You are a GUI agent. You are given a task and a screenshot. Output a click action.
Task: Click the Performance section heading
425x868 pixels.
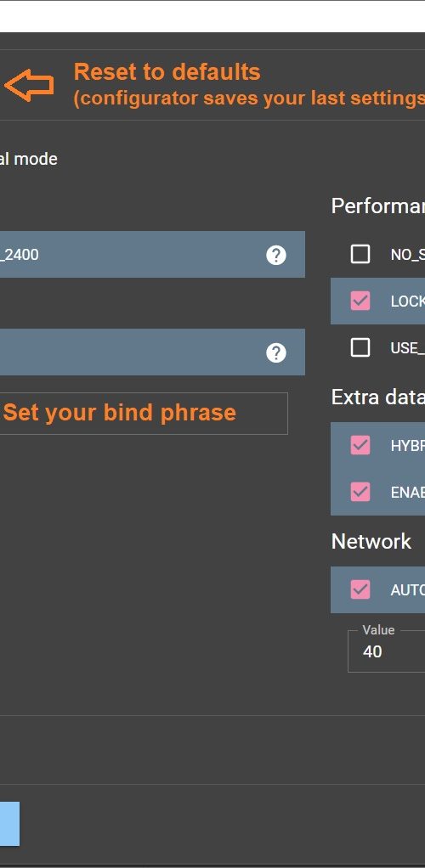tap(378, 206)
